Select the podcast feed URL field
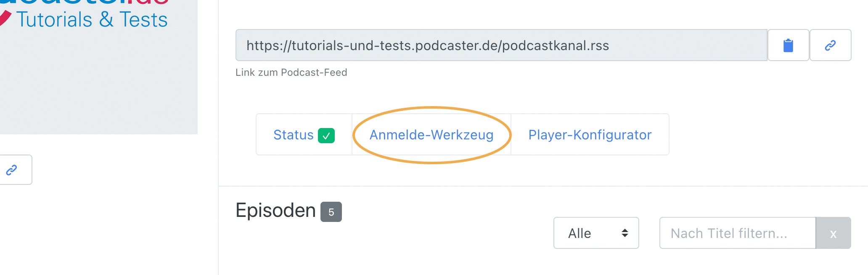Viewport: 868px width, 275px height. point(501,45)
